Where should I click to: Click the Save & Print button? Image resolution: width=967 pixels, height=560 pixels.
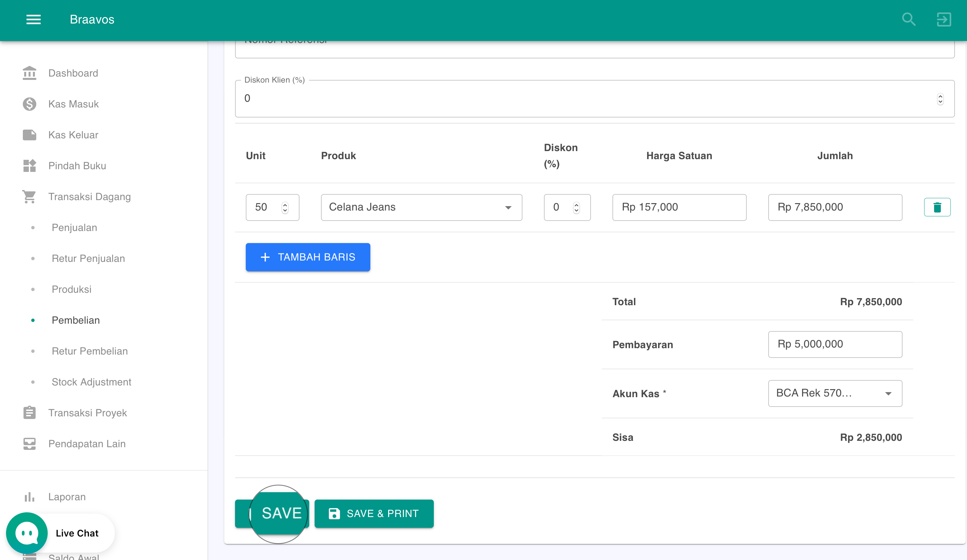coord(374,513)
